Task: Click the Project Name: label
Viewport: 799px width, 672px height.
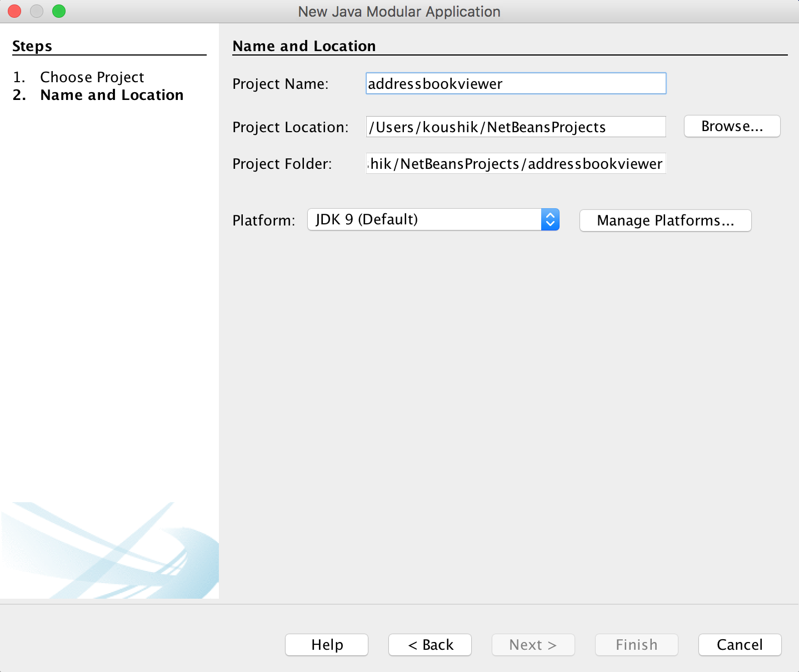Action: tap(281, 84)
